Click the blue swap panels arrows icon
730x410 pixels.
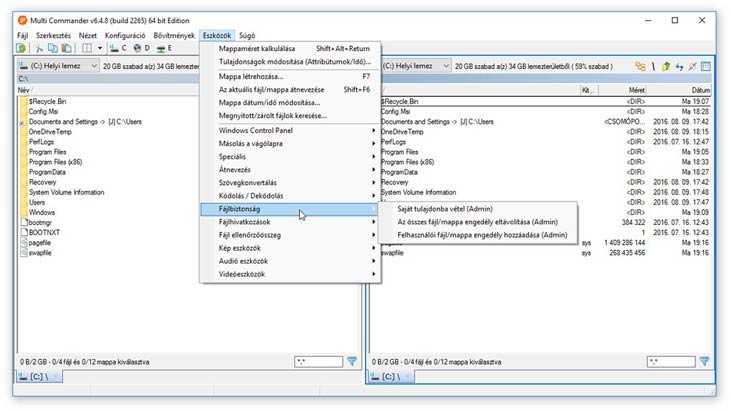coord(680,67)
